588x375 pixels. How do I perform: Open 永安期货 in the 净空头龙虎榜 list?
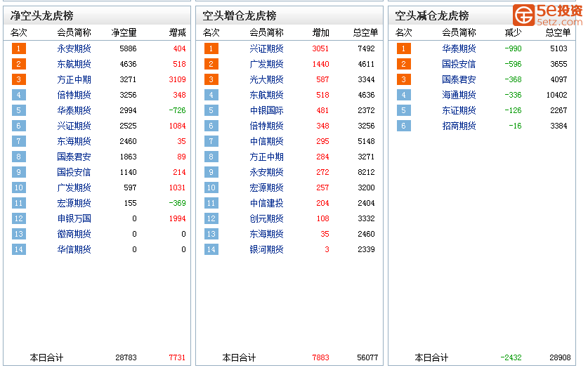pyautogui.click(x=74, y=48)
